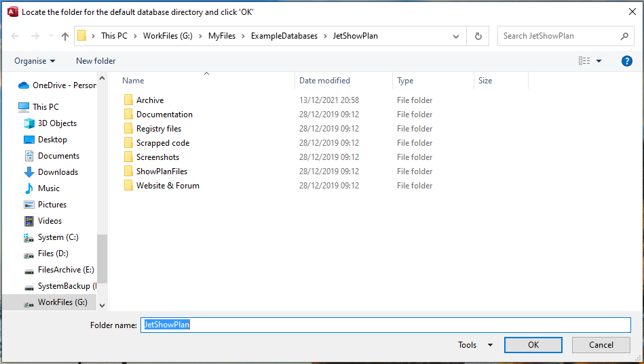
Task: Select 'ExampleDatabases' in address breadcrumb
Action: [x=284, y=36]
